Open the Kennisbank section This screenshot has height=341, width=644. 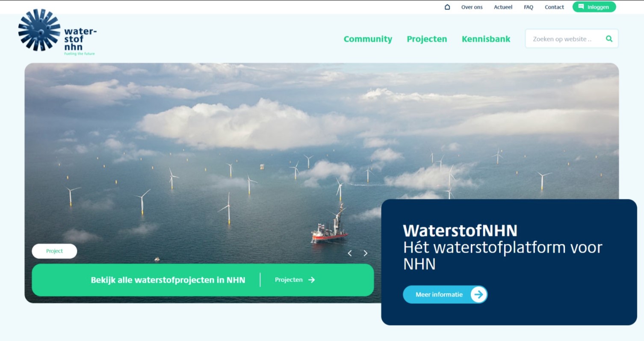click(x=486, y=39)
